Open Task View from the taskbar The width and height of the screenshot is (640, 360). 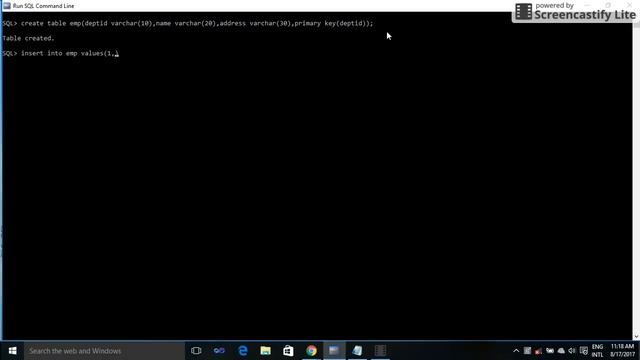[x=196, y=351]
